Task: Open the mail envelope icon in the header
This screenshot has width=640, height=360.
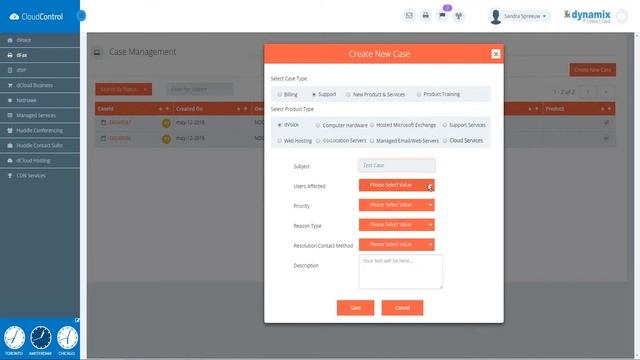Action: pos(409,16)
